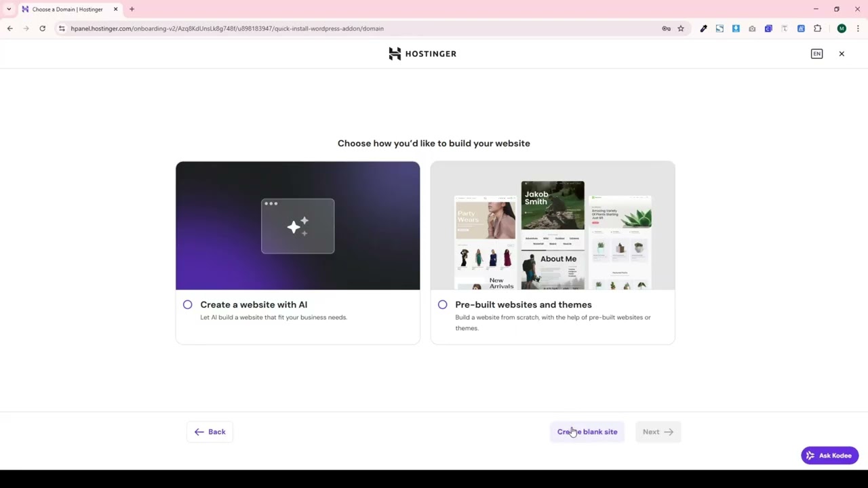Image resolution: width=868 pixels, height=488 pixels.
Task: Close the Choose a Domain tab
Action: pos(115,9)
